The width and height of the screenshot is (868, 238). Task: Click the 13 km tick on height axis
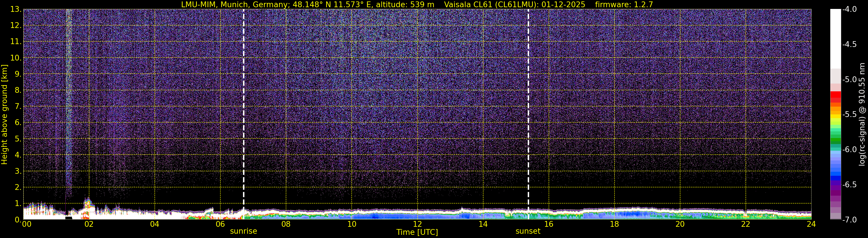pyautogui.click(x=15, y=10)
